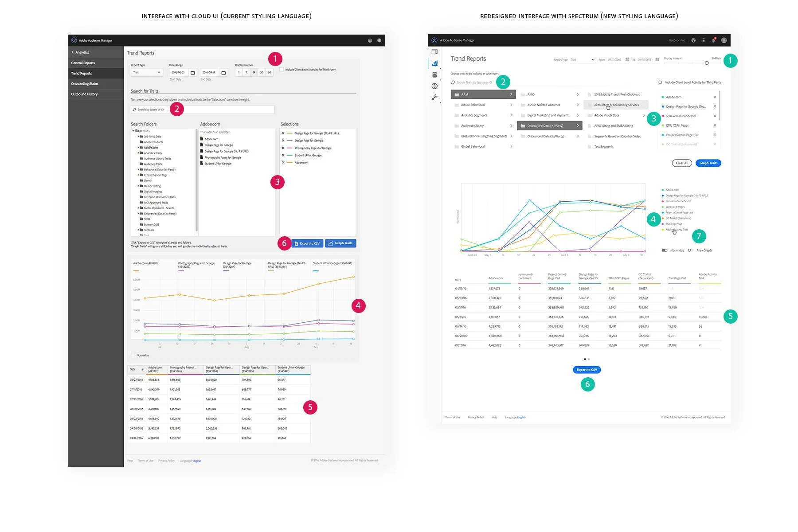This screenshot has height=532, width=798.
Task: Remove Student LP for Georgie from Selections
Action: pos(283,155)
